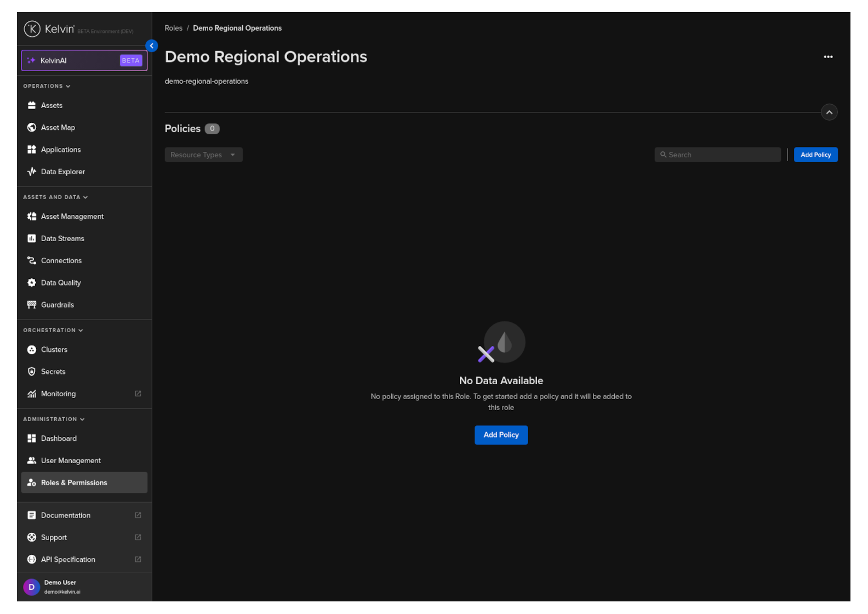Open Monitoring external link icon

coord(138,394)
